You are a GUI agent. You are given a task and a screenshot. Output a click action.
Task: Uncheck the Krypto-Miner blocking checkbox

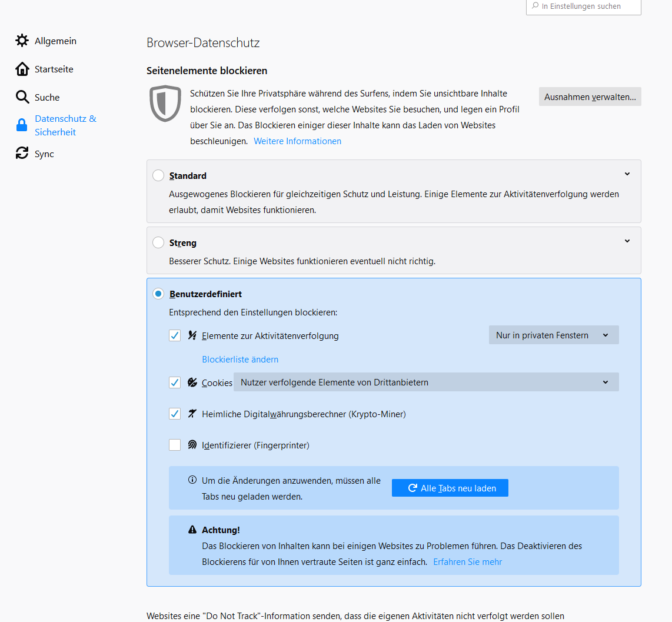tap(175, 414)
